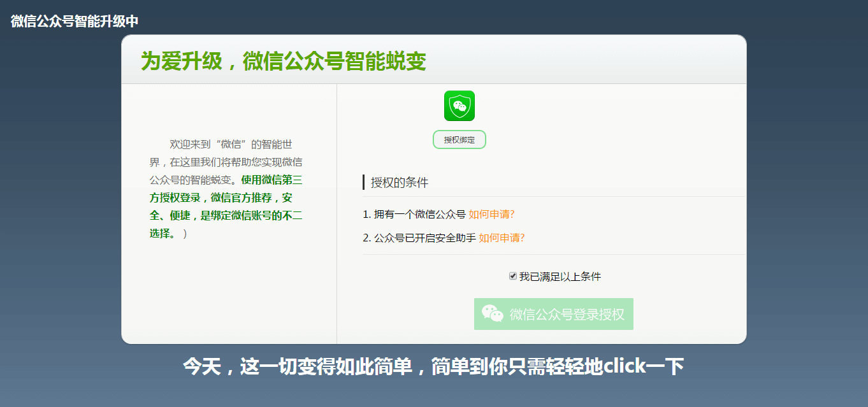Click the 为爱升级，微信公众号智能蜕变 title

point(284,61)
